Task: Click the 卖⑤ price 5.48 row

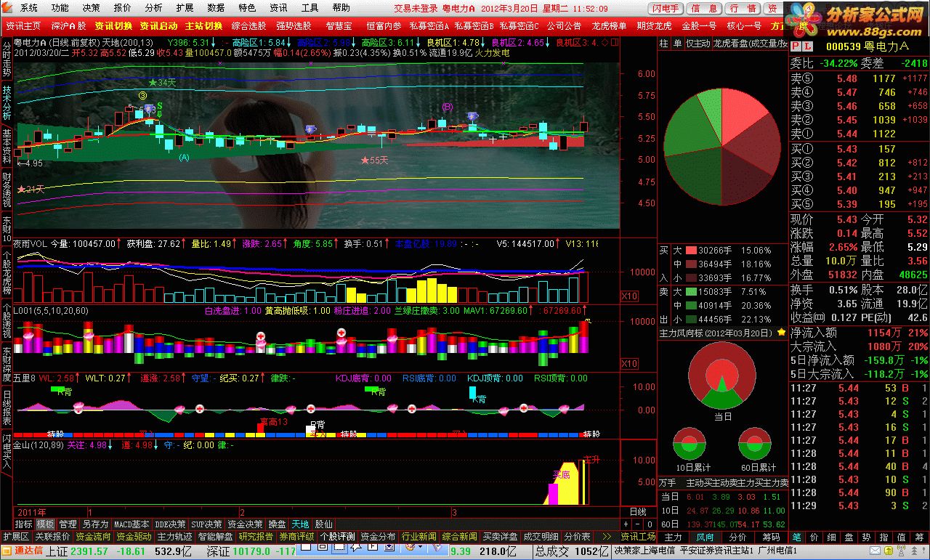Action: click(x=859, y=78)
